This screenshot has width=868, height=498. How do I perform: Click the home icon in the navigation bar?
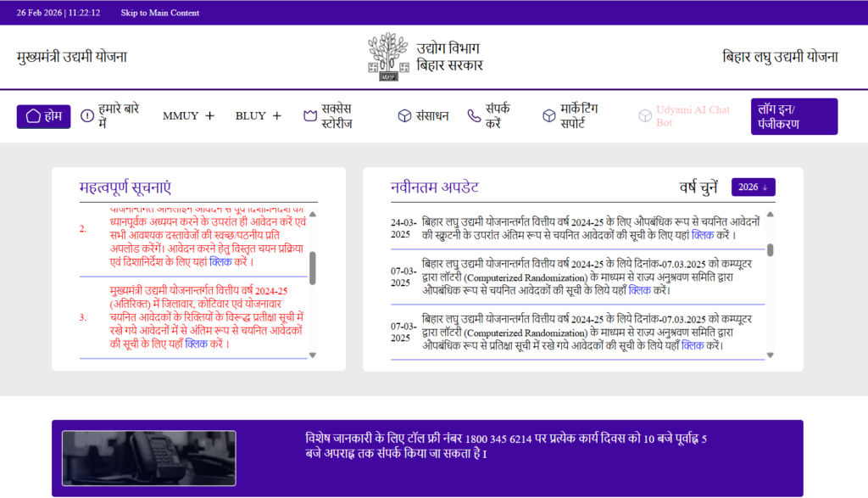pos(33,116)
